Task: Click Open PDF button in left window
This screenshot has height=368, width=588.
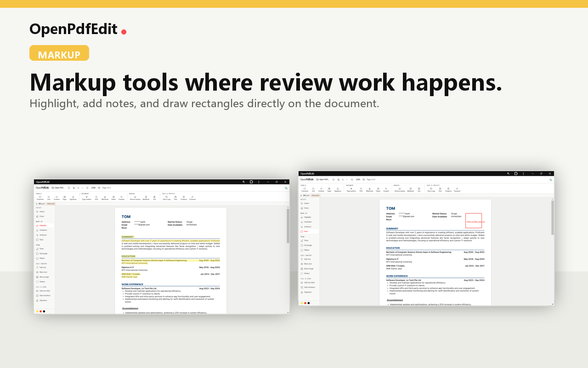Action: pos(58,188)
